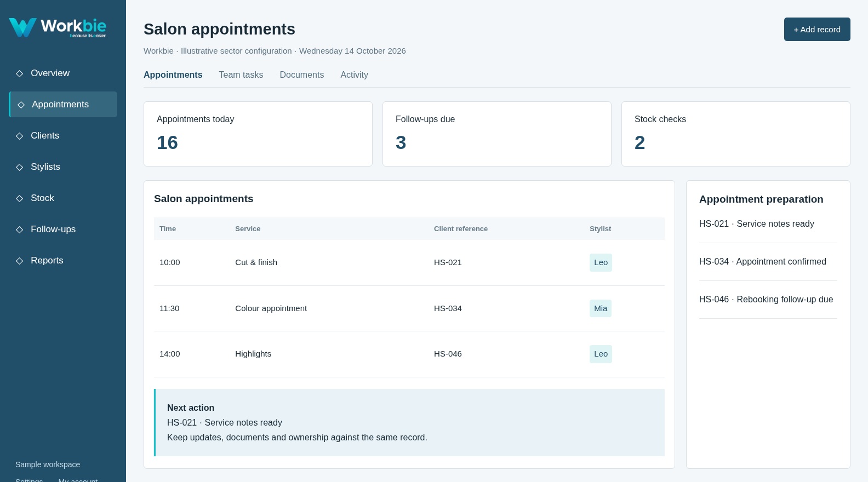Open 'HS-034 · Appointment confirmed' preparation item

tap(763, 262)
